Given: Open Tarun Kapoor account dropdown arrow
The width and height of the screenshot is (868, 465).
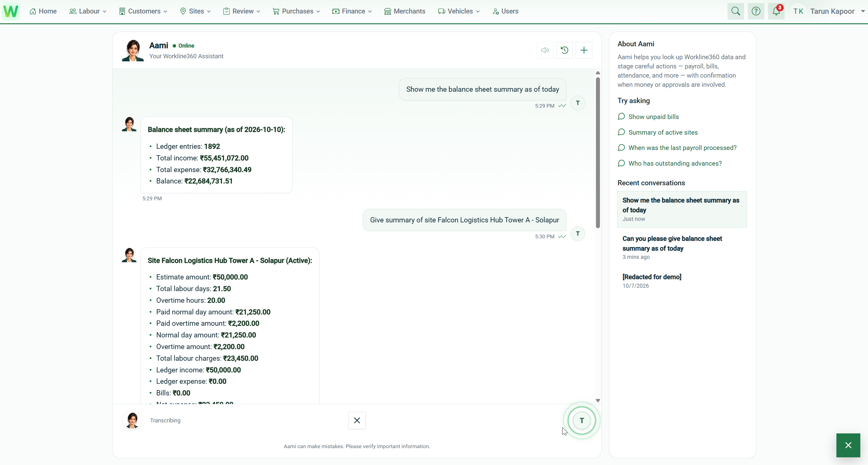Looking at the screenshot, I should pos(862,11).
